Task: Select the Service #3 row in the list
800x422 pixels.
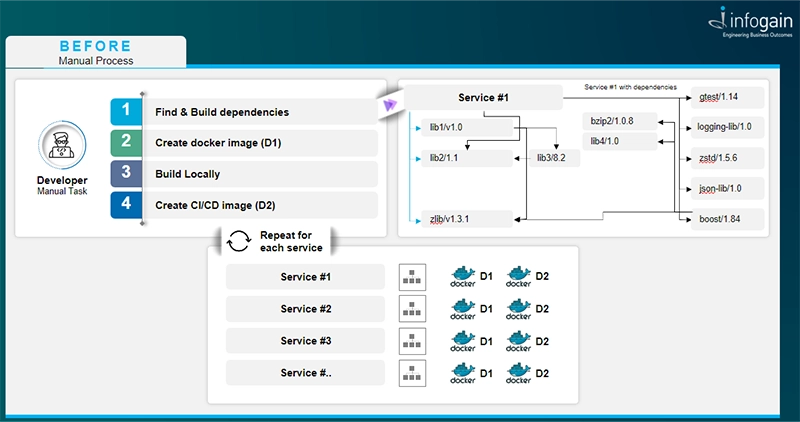Action: (305, 341)
